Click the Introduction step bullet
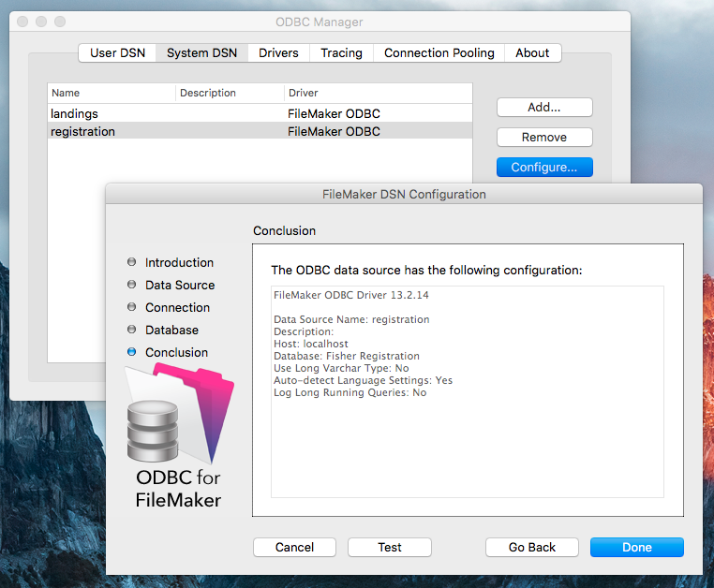Image resolution: width=714 pixels, height=588 pixels. click(131, 262)
